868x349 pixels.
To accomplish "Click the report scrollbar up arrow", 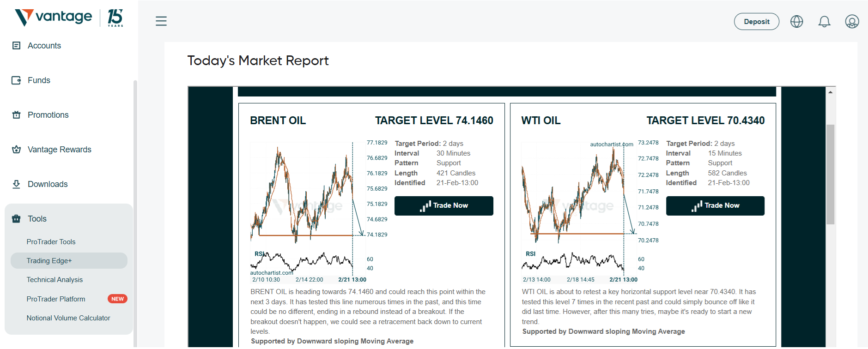I will click(x=830, y=92).
